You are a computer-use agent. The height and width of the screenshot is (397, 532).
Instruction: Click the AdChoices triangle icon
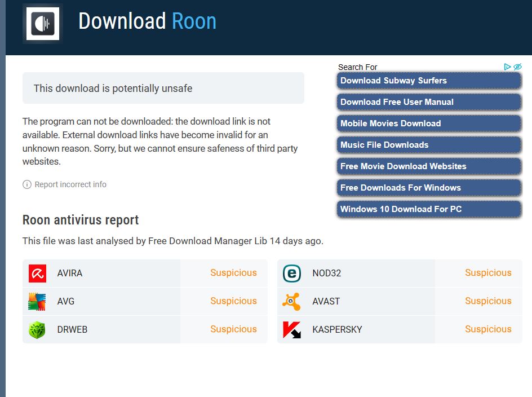click(x=507, y=67)
